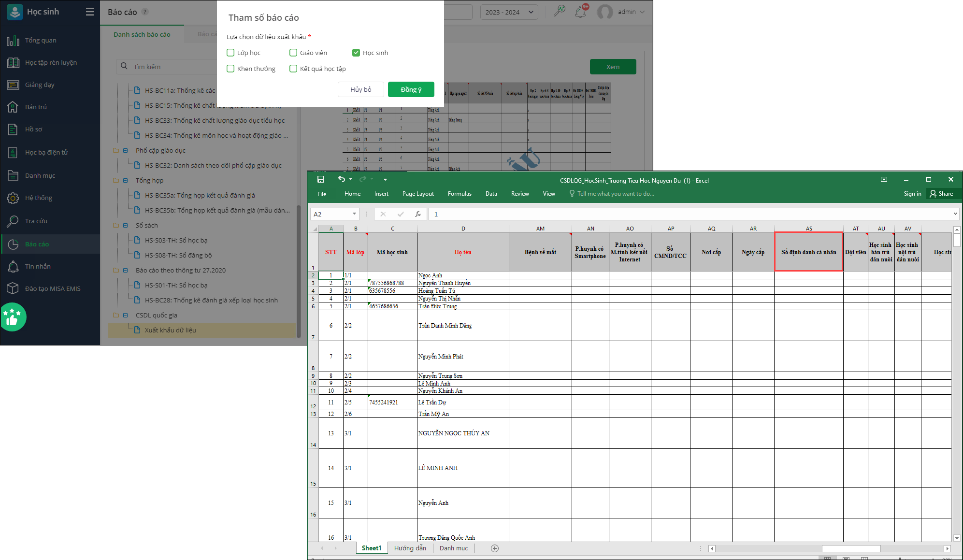The width and height of the screenshot is (963, 560).
Task: Click the hamburger menu icon beside Học sinh
Action: coord(90,12)
